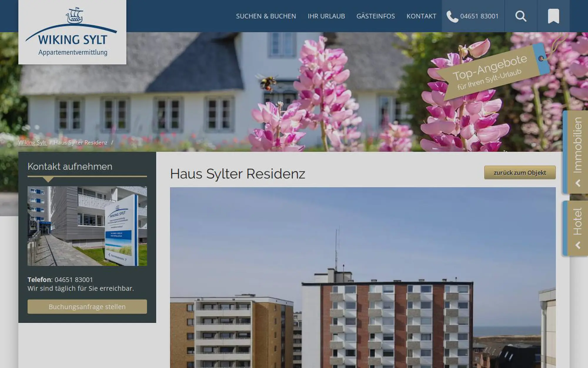Open the Suchen & Buchen menu
This screenshot has height=368, width=588.
266,16
